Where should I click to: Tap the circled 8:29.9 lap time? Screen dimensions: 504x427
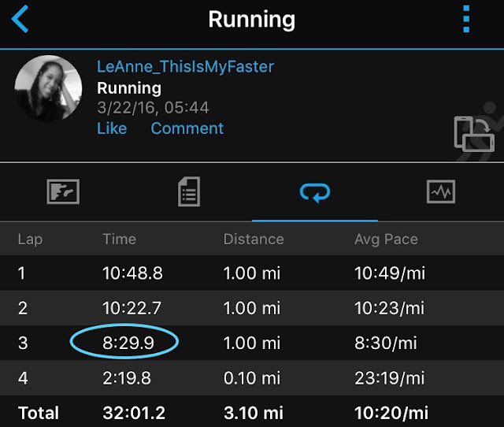pyautogui.click(x=128, y=343)
